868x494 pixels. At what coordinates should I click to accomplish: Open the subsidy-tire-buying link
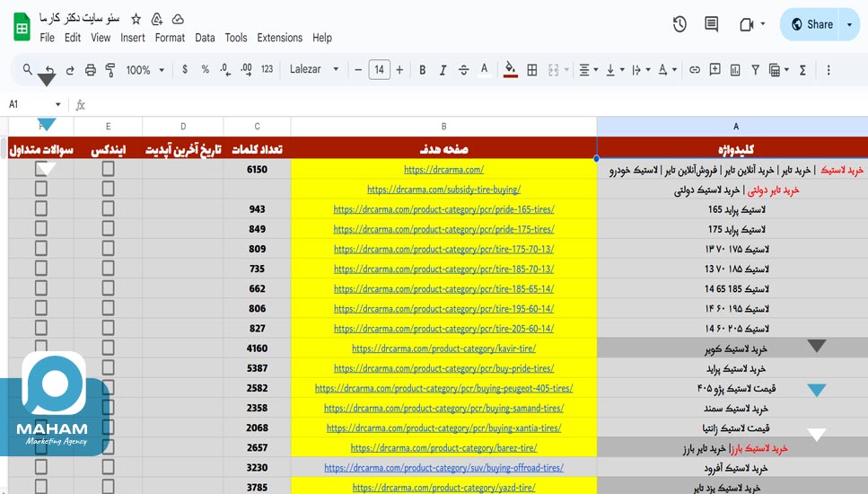pyautogui.click(x=444, y=190)
